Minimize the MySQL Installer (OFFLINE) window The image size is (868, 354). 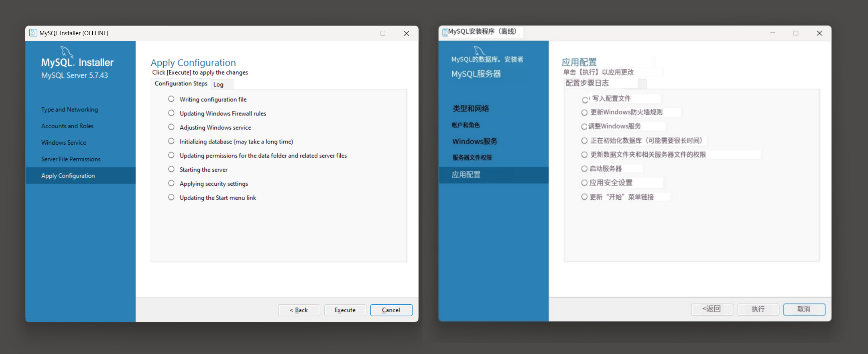pos(360,33)
